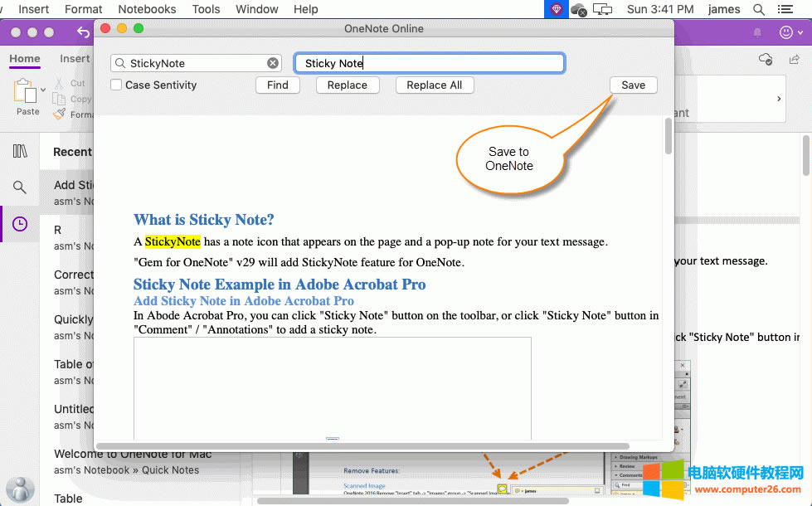812x506 pixels.
Task: Open the Notebooks menu
Action: 147,9
